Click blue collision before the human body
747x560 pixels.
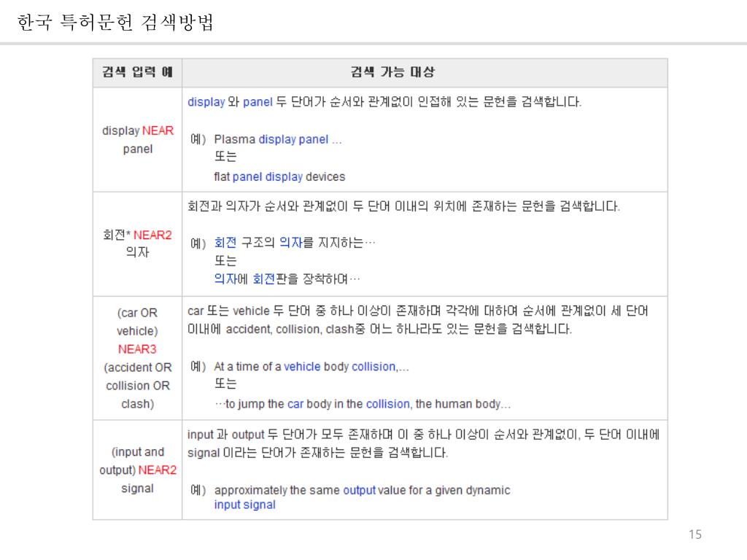click(388, 404)
